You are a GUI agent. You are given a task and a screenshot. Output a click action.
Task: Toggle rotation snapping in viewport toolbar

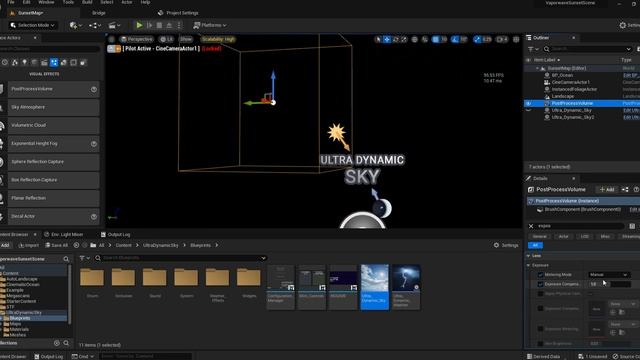455,39
